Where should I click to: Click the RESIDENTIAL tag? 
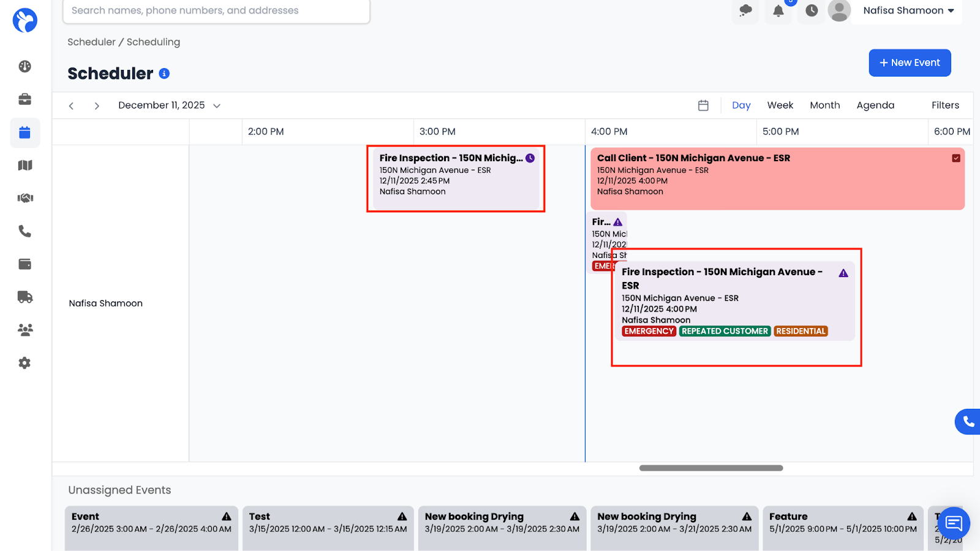[801, 331]
